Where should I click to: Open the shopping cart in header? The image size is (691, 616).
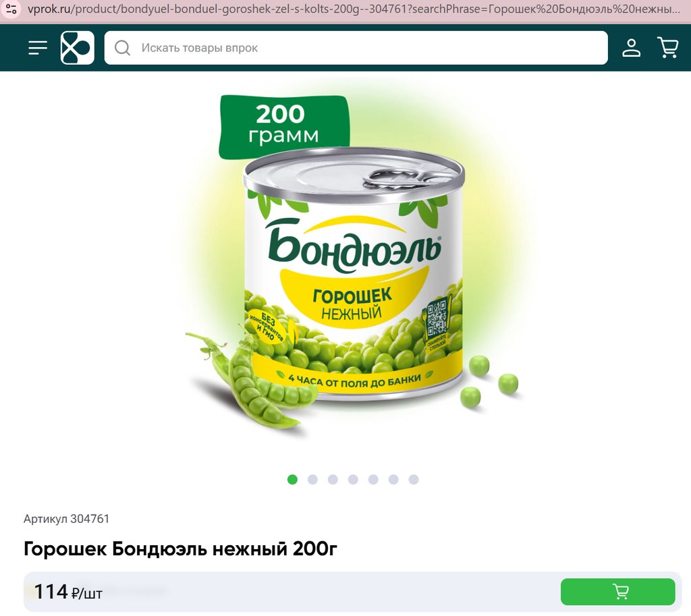[x=667, y=47]
